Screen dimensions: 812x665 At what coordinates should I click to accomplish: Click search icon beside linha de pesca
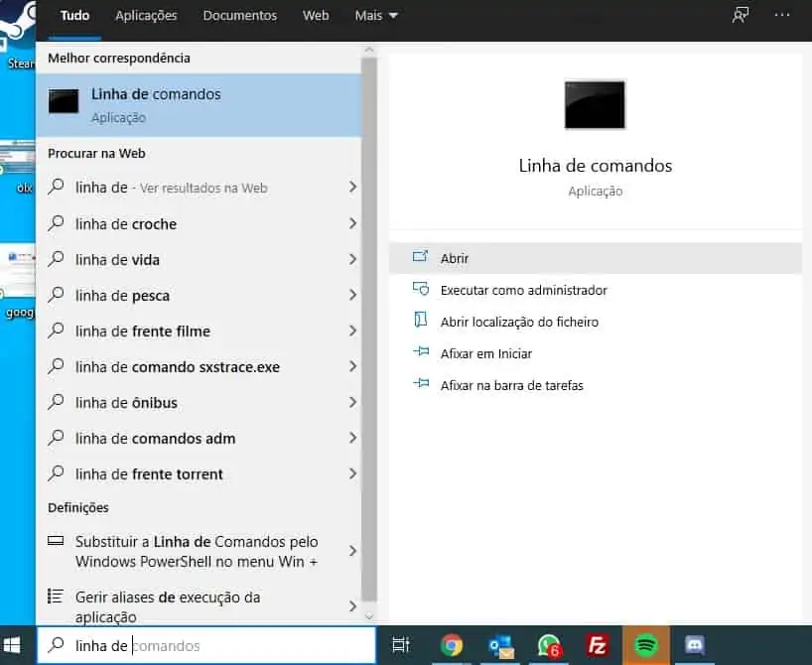click(56, 295)
